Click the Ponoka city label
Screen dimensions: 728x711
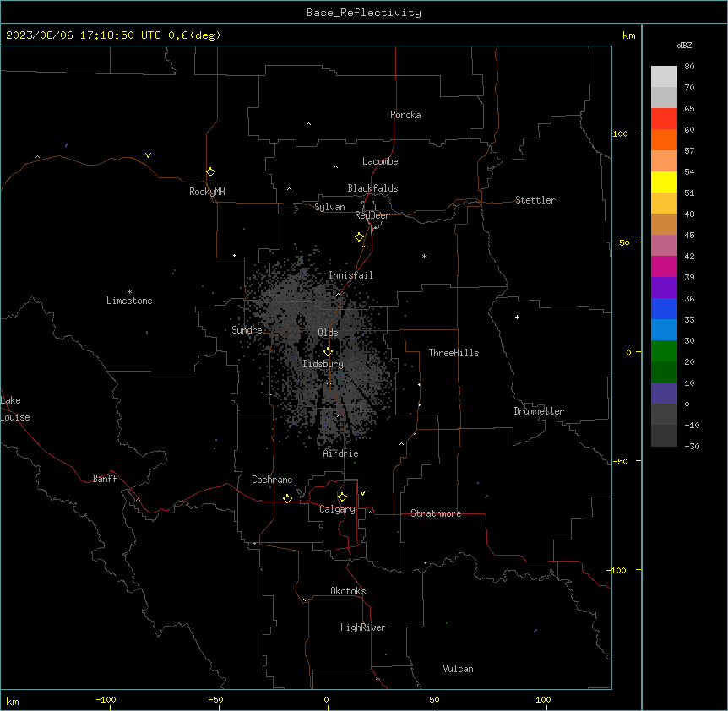tap(405, 115)
